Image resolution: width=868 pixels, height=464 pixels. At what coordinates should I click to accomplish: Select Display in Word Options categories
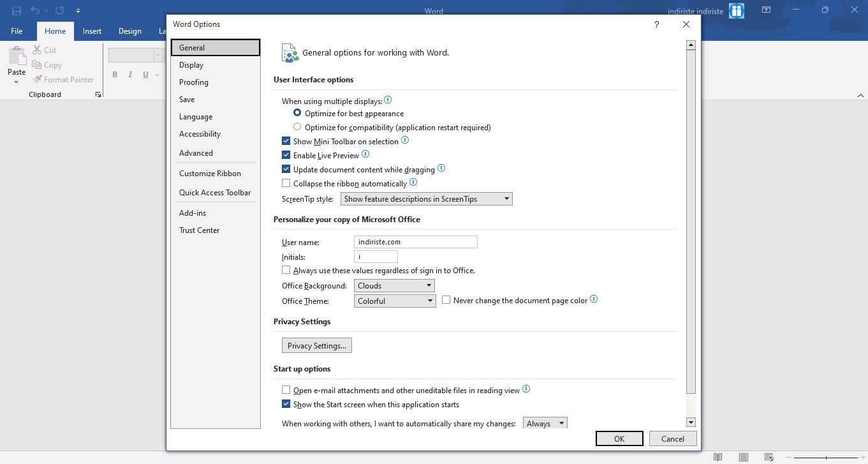coord(216,64)
